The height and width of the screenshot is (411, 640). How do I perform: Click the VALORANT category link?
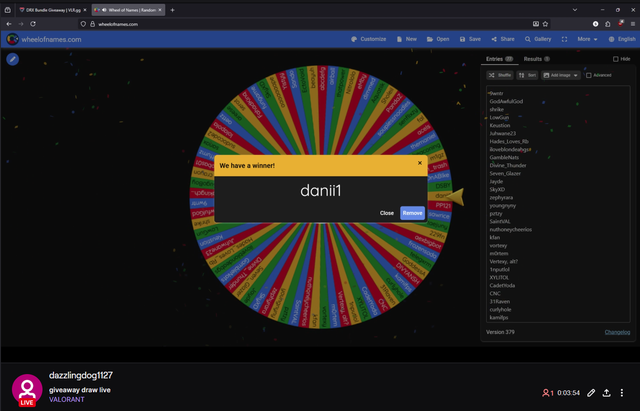(67, 400)
